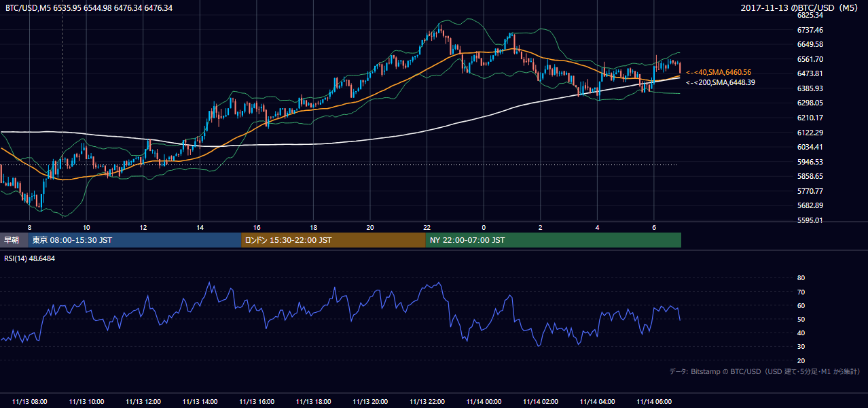Click the 11/13 18:00 time label

(x=313, y=402)
